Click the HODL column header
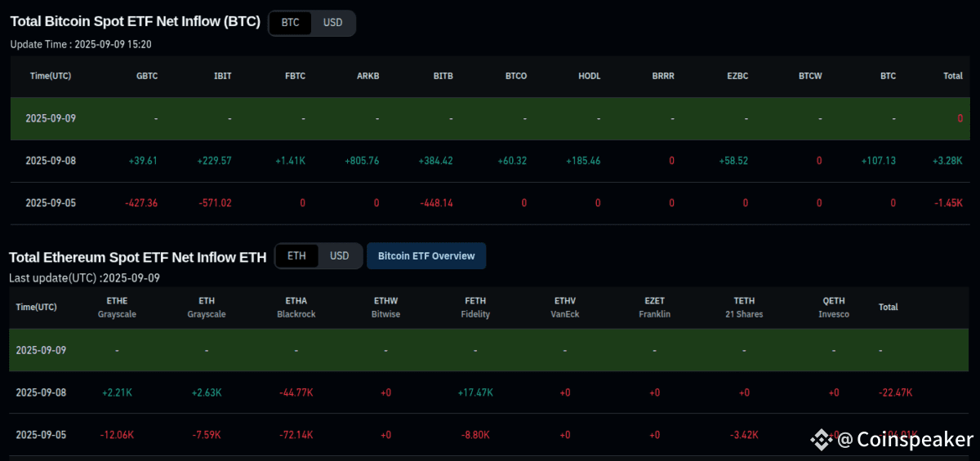Viewport: 980px width, 461px height. click(589, 76)
